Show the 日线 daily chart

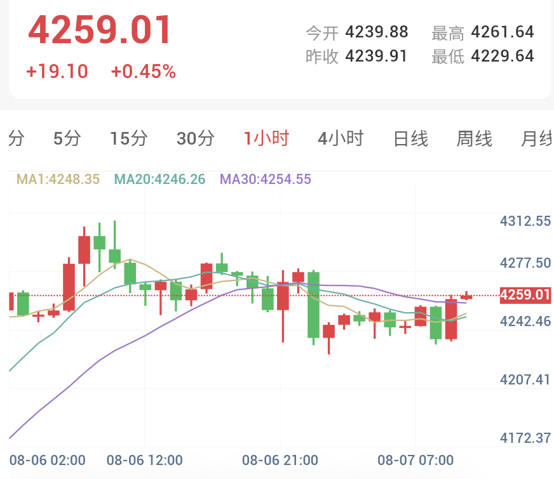click(411, 138)
